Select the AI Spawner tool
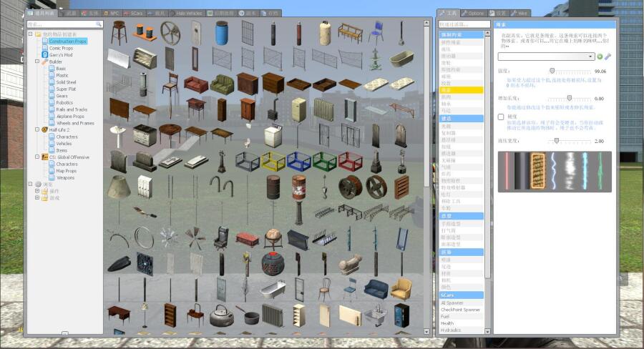The width and height of the screenshot is (644, 349). click(x=453, y=303)
